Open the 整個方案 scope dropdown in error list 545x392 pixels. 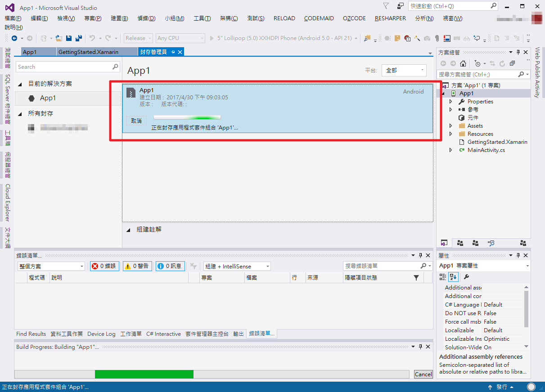[x=50, y=266]
